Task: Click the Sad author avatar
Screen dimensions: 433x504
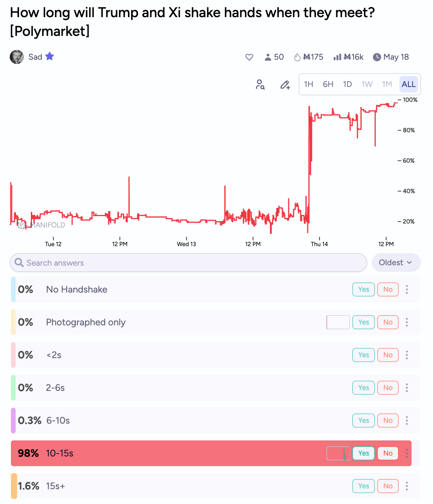Action: coord(17,57)
